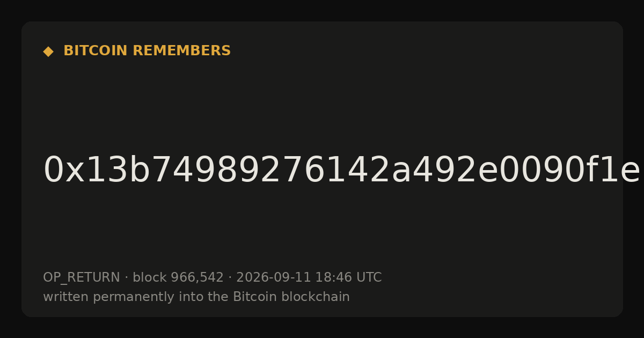This screenshot has height=338, width=644.
Task: Click the orange diamond icon
Action: tap(48, 52)
